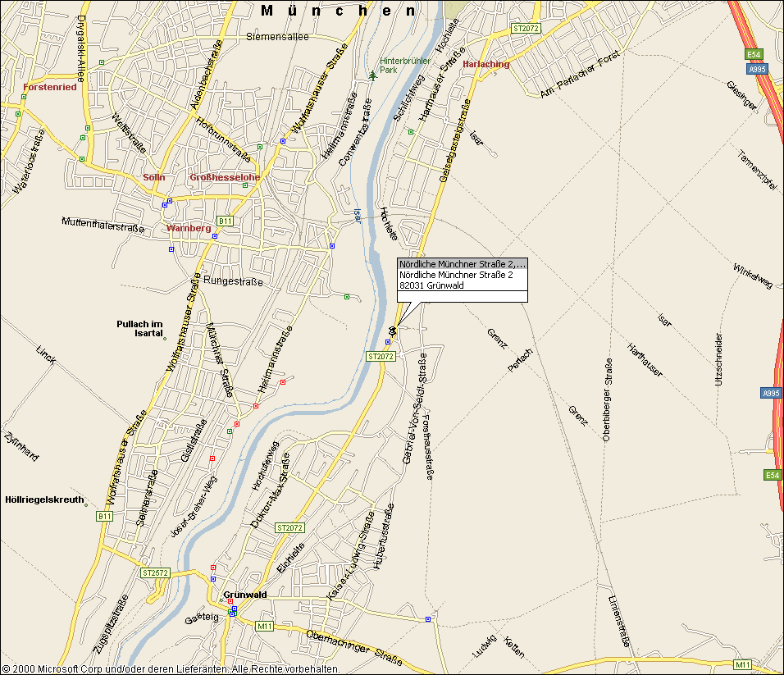Screen dimensions: 784x675
Task: Click the ST2072 shield below the address callout
Action: point(381,357)
